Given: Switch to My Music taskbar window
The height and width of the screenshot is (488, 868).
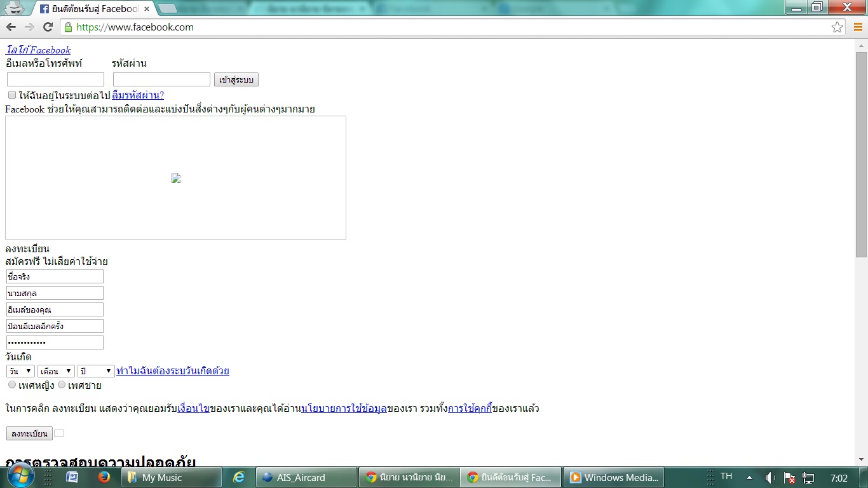Looking at the screenshot, I should pyautogui.click(x=172, y=477).
